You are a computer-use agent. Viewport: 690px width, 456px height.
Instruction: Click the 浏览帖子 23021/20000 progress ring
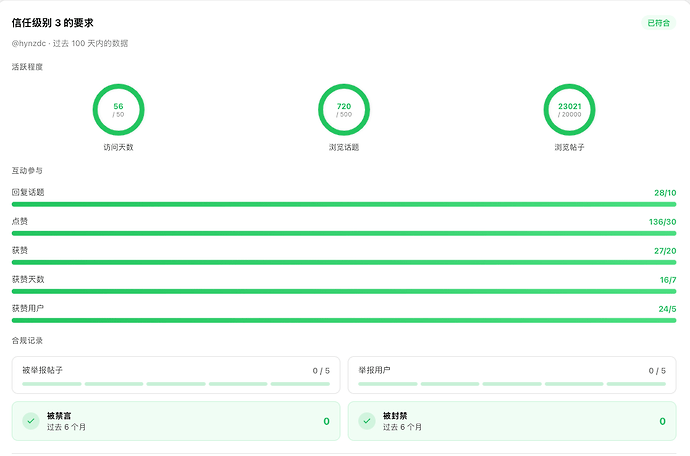569,110
